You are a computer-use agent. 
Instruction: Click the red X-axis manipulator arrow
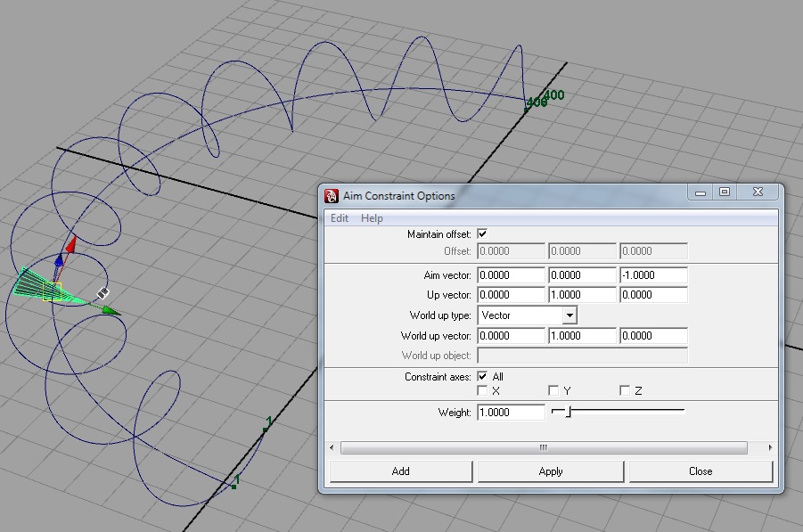[x=70, y=244]
